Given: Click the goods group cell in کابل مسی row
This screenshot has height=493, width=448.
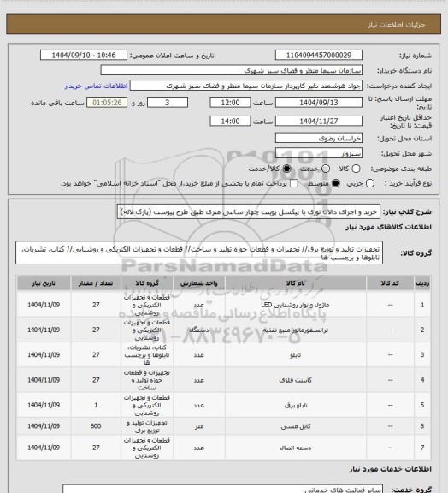Looking at the screenshot, I should coord(147,426).
